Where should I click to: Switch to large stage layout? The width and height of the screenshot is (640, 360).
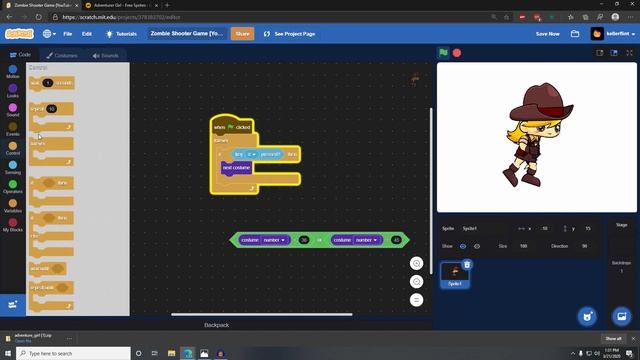coord(614,53)
